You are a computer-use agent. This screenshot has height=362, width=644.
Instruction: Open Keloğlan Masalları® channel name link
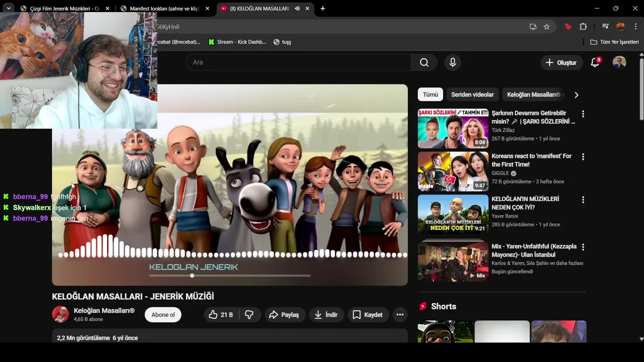(x=104, y=311)
